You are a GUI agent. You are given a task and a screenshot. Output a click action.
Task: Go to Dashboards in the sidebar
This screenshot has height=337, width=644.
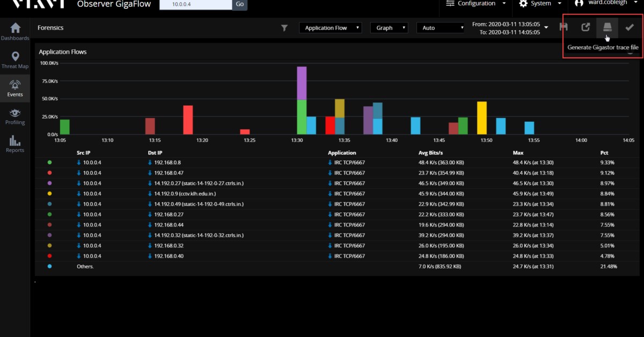[x=15, y=32]
